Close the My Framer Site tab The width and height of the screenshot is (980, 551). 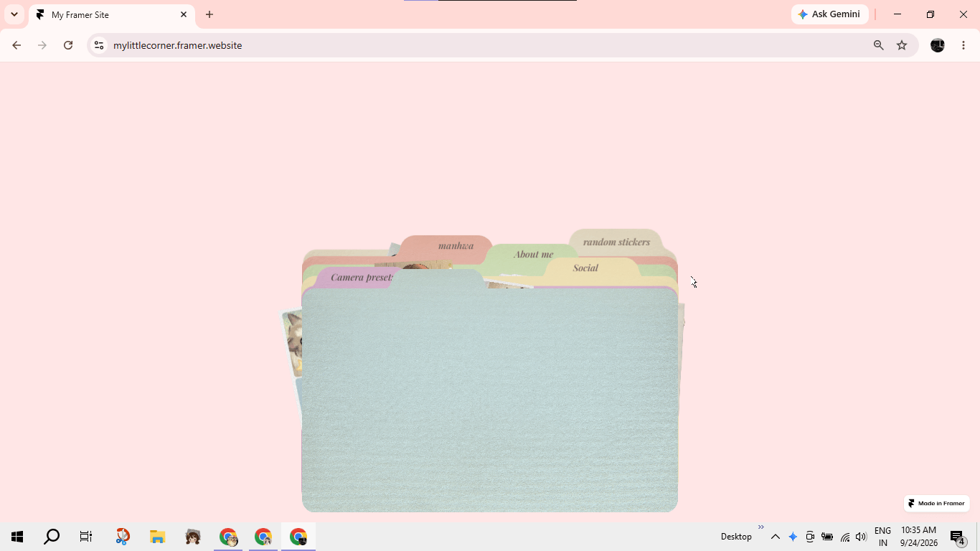point(184,14)
